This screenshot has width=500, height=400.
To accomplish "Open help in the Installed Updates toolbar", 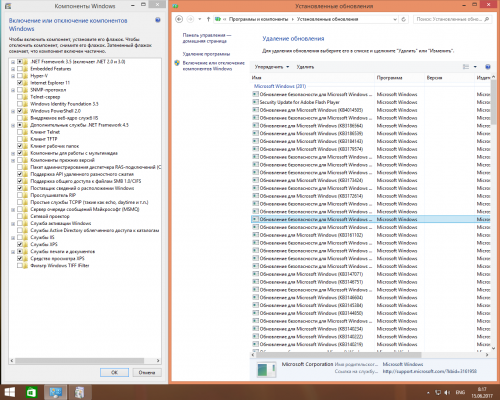I will [488, 67].
